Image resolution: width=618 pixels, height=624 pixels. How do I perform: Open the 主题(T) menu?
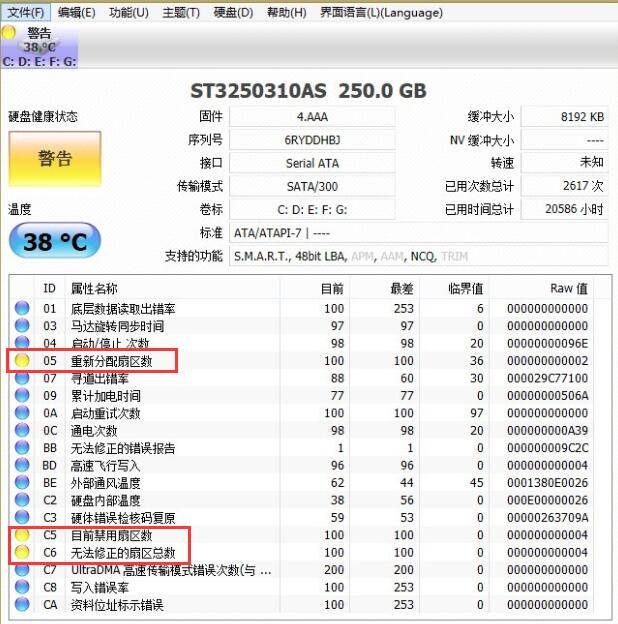pos(180,12)
